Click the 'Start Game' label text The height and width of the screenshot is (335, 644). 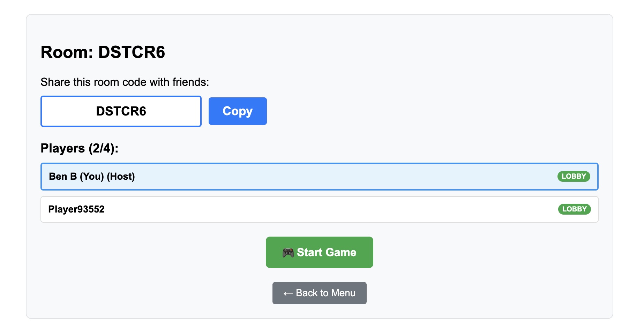(327, 252)
